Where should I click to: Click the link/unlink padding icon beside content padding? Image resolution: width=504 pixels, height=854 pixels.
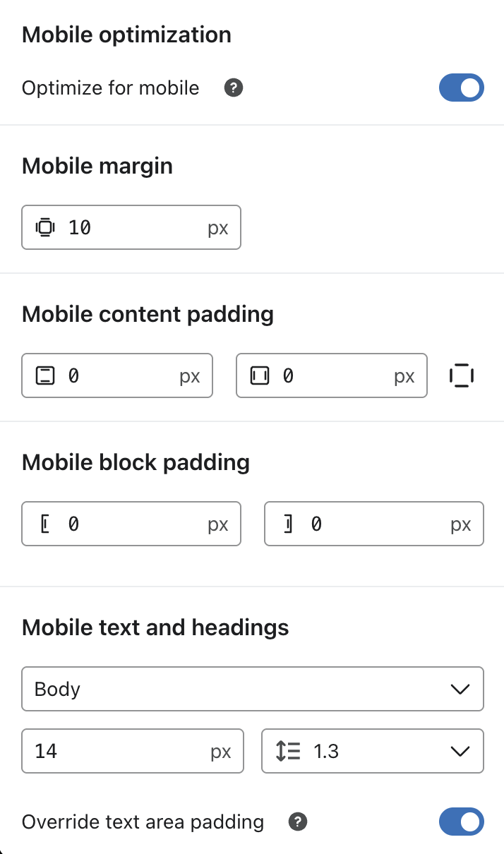point(461,375)
